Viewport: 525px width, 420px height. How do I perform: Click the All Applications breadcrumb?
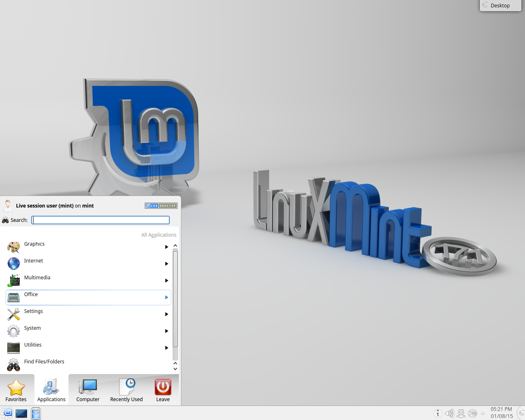coord(159,235)
